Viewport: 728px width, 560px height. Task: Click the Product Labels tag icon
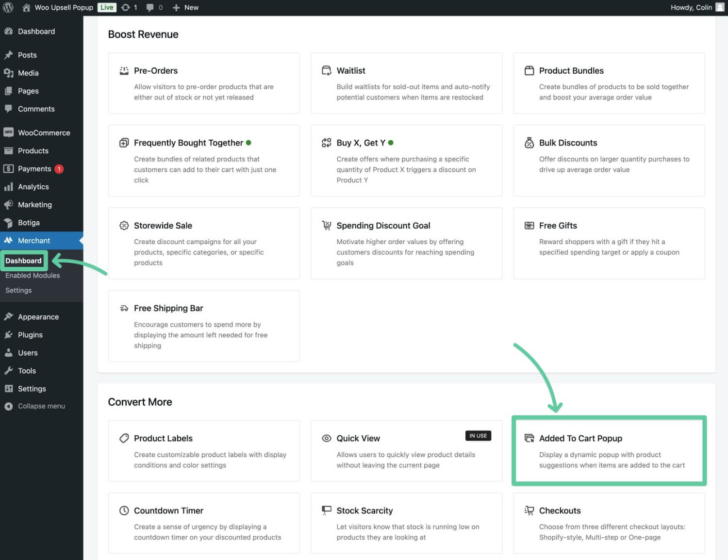click(124, 438)
